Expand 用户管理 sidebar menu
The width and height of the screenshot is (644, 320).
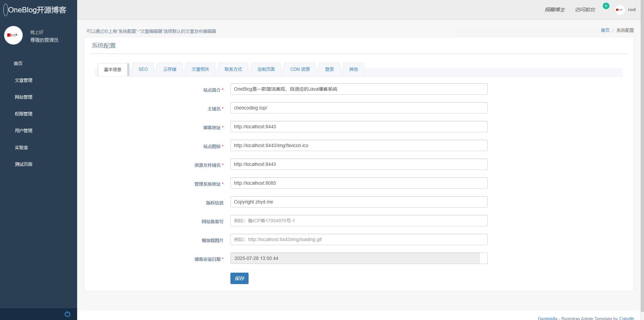pyautogui.click(x=23, y=131)
